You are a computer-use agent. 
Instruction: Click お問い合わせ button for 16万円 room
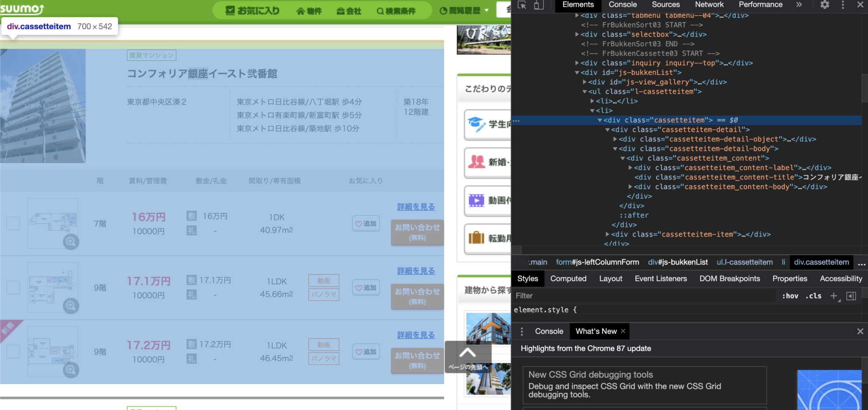[417, 232]
